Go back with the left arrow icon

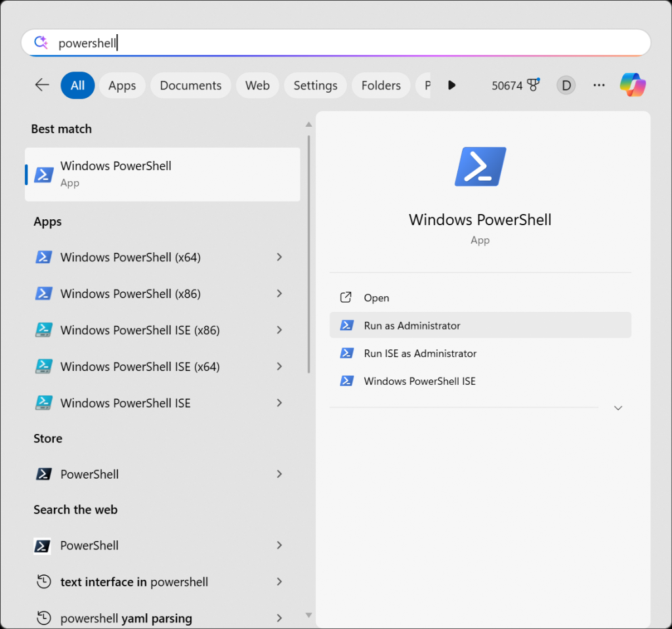point(42,85)
